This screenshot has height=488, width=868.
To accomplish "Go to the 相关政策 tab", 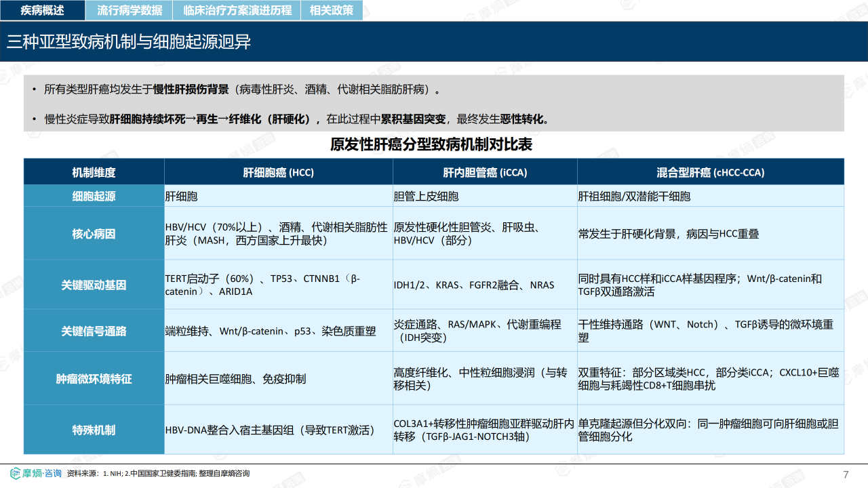I will click(332, 10).
